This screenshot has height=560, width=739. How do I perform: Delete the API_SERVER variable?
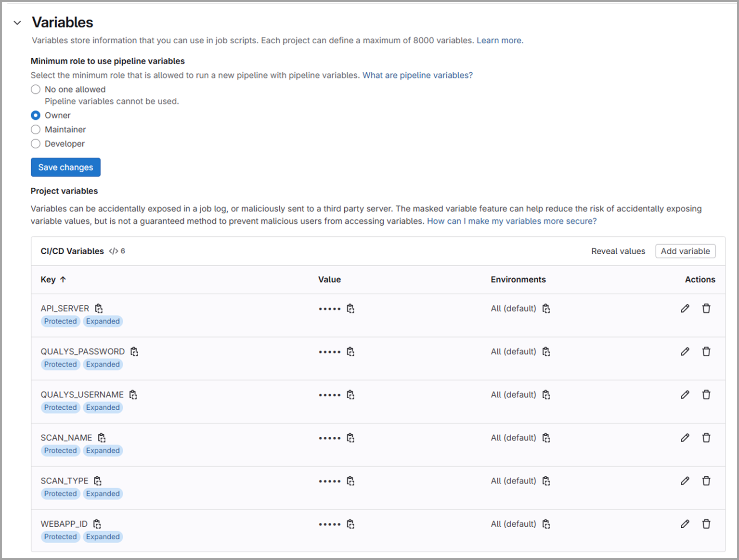click(706, 309)
